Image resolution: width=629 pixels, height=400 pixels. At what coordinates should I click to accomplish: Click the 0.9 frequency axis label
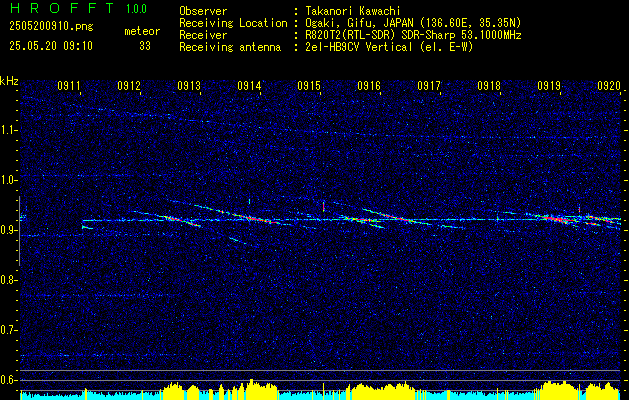tap(8, 230)
